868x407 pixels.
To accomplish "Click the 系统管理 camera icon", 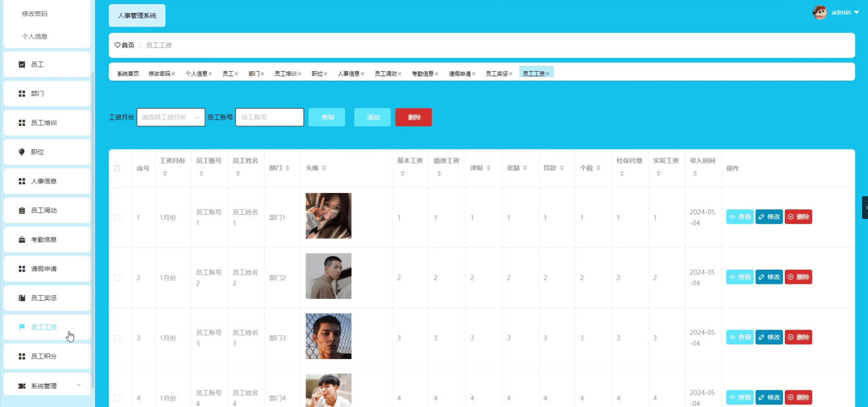I will (21, 386).
